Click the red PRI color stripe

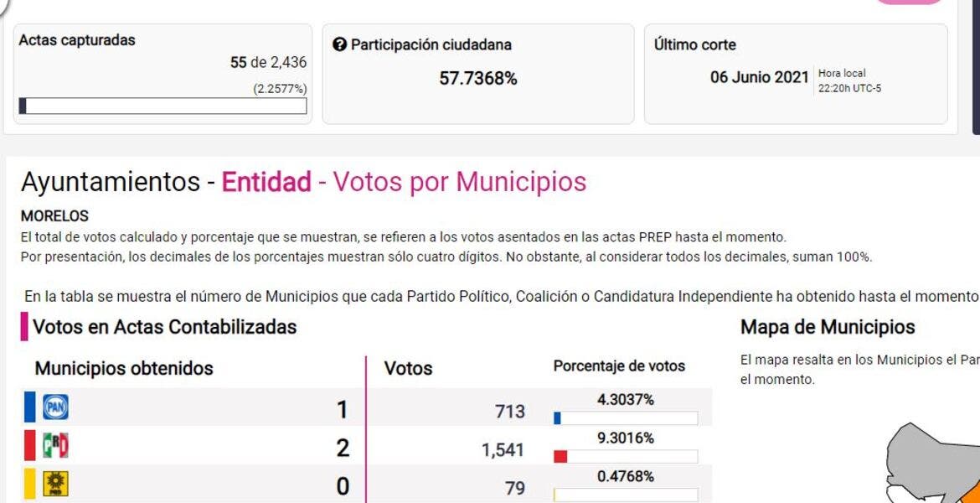[29, 447]
